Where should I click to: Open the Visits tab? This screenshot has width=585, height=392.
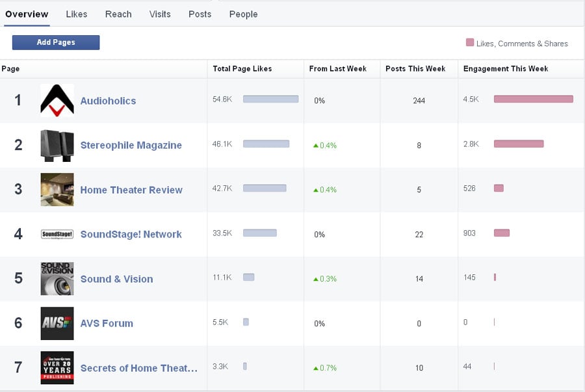pyautogui.click(x=160, y=14)
